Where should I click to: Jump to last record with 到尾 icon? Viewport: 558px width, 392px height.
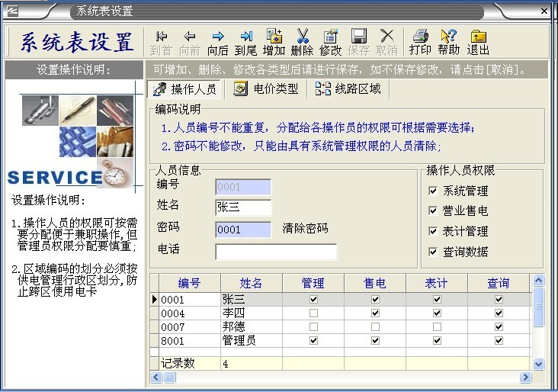pos(246,37)
